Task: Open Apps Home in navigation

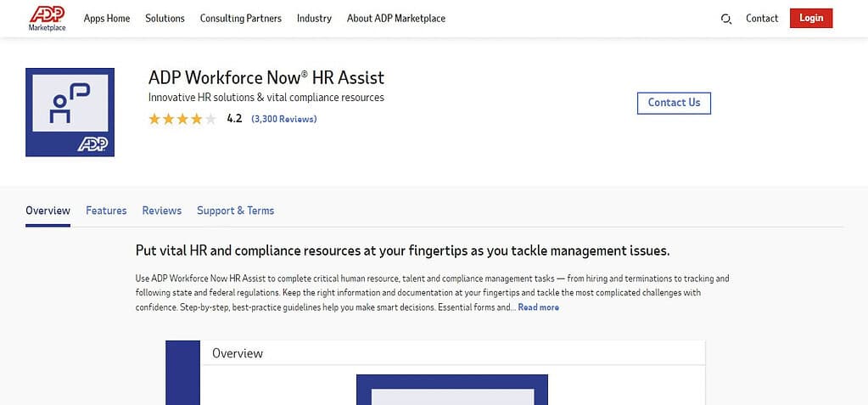Action: 107,19
